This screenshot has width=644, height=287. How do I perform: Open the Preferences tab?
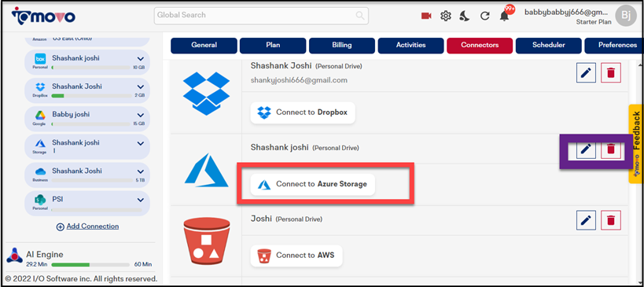[x=614, y=45]
